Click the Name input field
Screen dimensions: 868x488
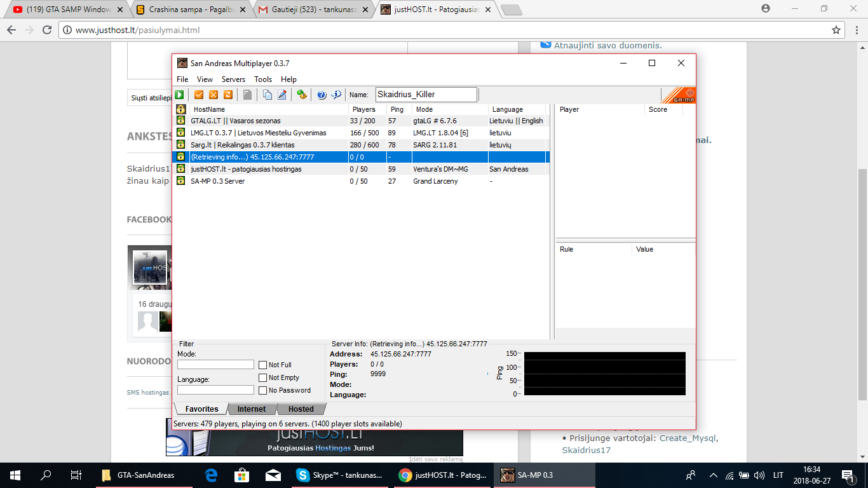coord(426,95)
